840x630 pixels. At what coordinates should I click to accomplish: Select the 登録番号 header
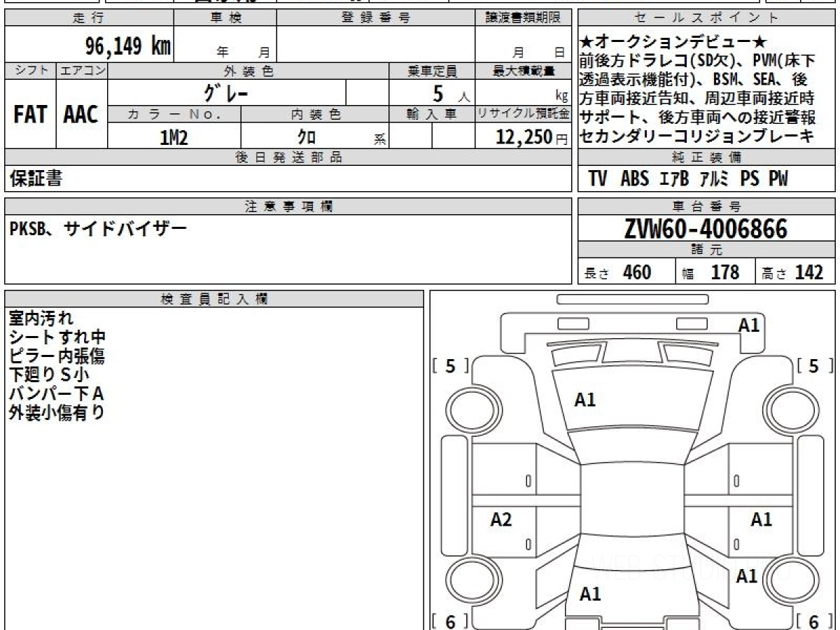click(376, 18)
